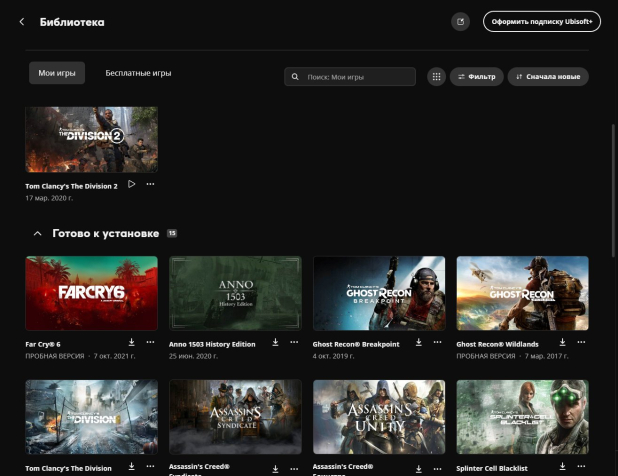
Task: Download Assassin's Creed Unity
Action: click(419, 469)
